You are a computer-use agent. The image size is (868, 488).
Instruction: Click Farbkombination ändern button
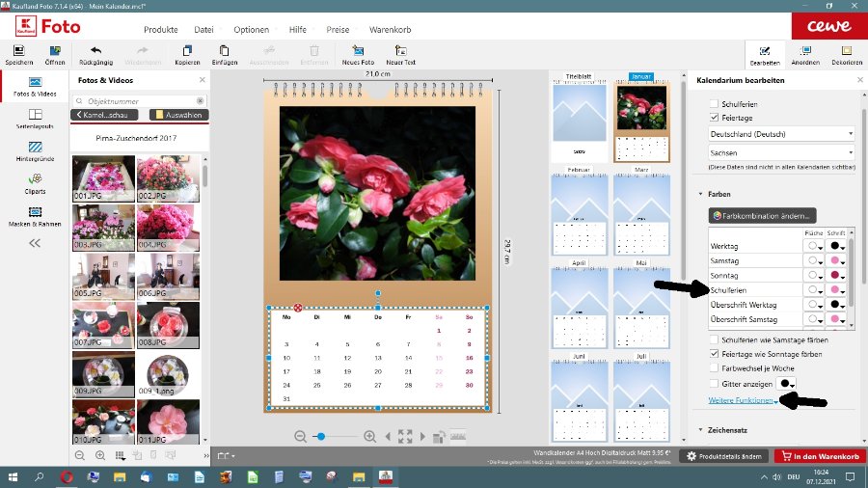[x=762, y=215]
